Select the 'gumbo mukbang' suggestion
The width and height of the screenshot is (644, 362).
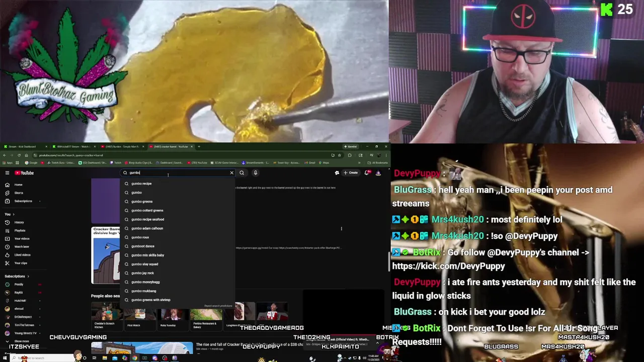[x=177, y=291]
